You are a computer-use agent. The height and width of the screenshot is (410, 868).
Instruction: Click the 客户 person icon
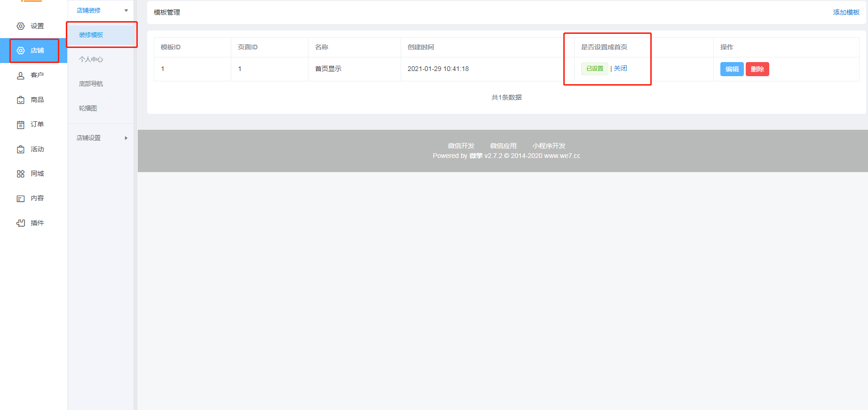[x=21, y=75]
